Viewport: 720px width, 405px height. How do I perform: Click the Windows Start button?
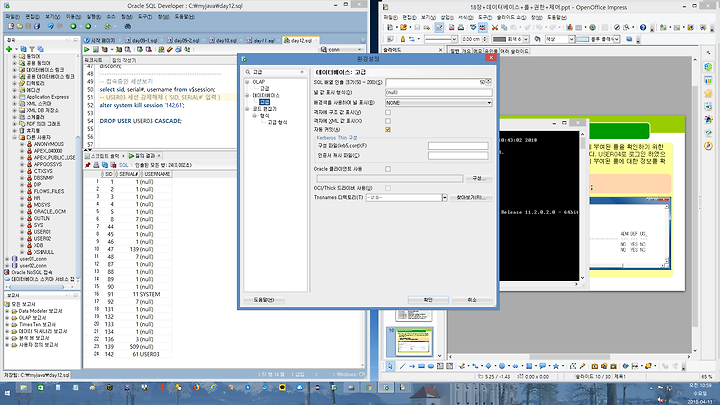point(7,394)
